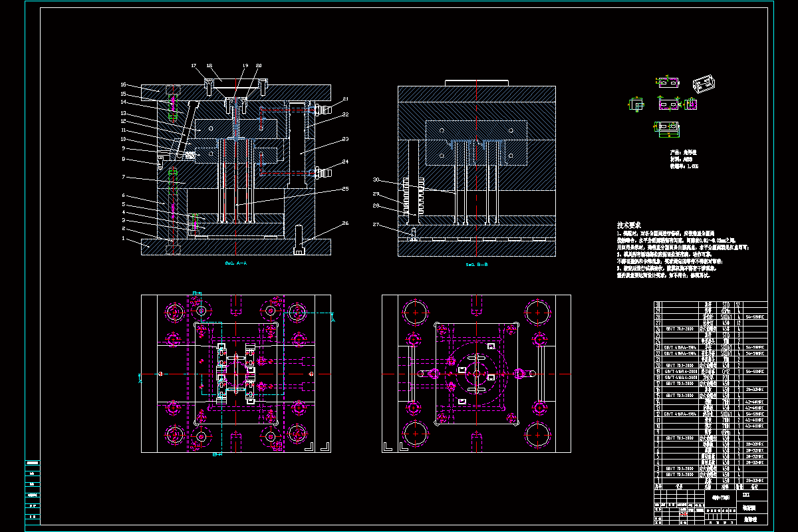Select part balloon 22 in section A-A
Screen dimensions: 798x532
[x=346, y=115]
